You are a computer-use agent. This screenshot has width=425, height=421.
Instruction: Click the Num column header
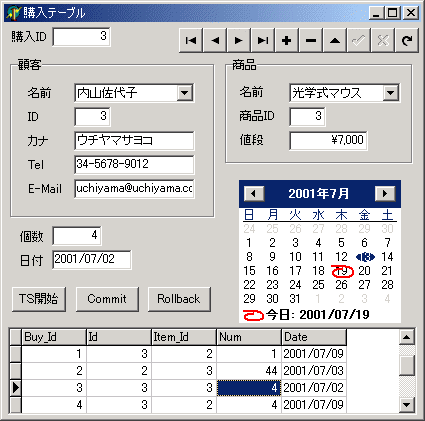click(249, 337)
